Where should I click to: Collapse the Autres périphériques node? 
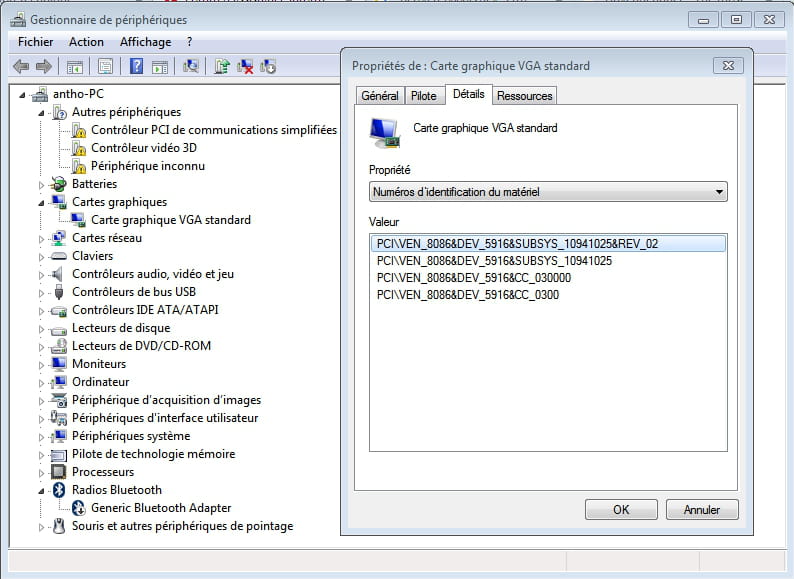(x=42, y=113)
